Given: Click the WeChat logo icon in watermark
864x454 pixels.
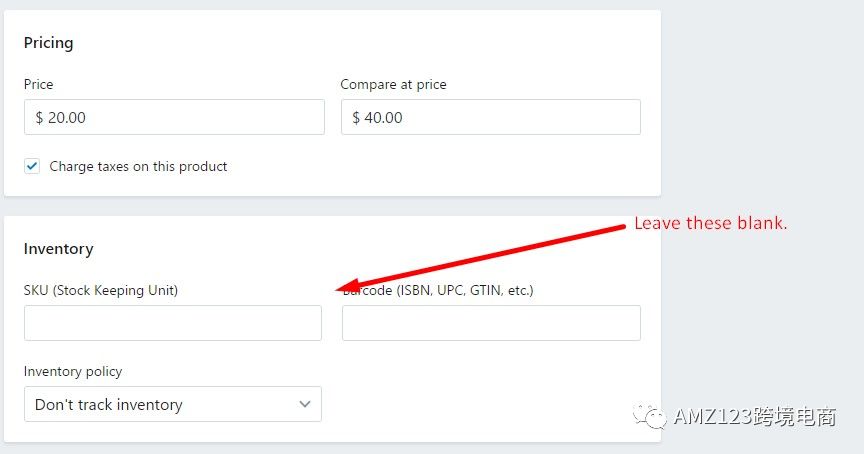Looking at the screenshot, I should 650,416.
